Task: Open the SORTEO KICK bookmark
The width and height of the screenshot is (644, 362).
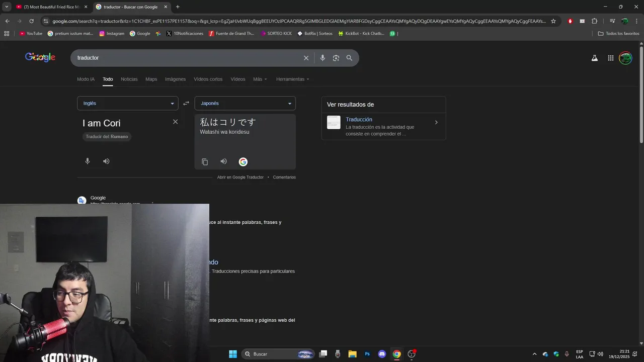Action: coord(276,34)
